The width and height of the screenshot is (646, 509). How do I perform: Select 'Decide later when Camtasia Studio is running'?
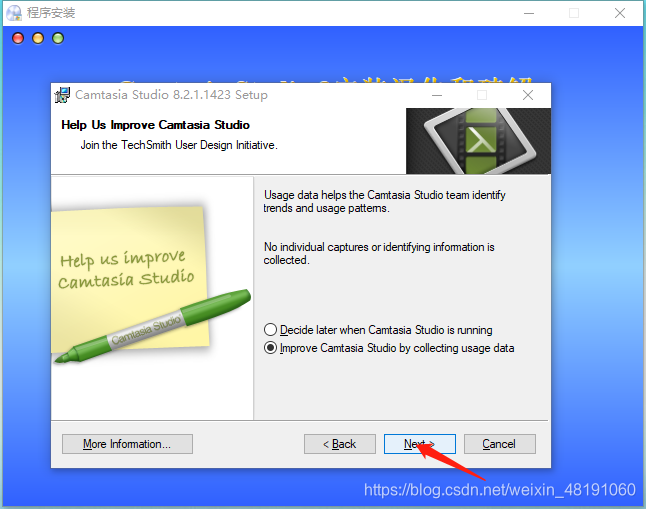coord(378,330)
